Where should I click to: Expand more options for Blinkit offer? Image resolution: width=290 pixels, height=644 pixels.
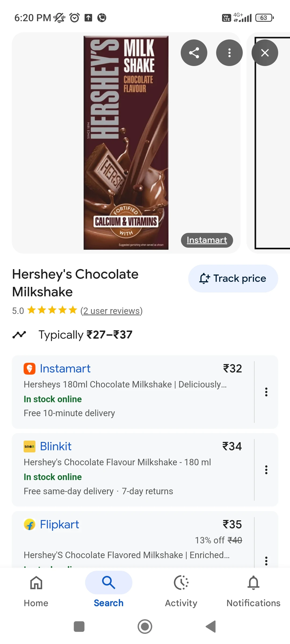266,470
